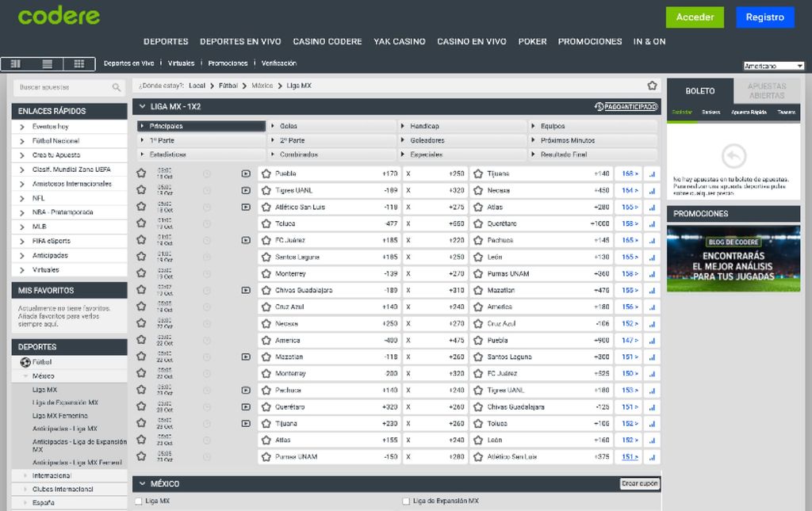
Task: Switch to BOLETO tab
Action: coord(700,91)
